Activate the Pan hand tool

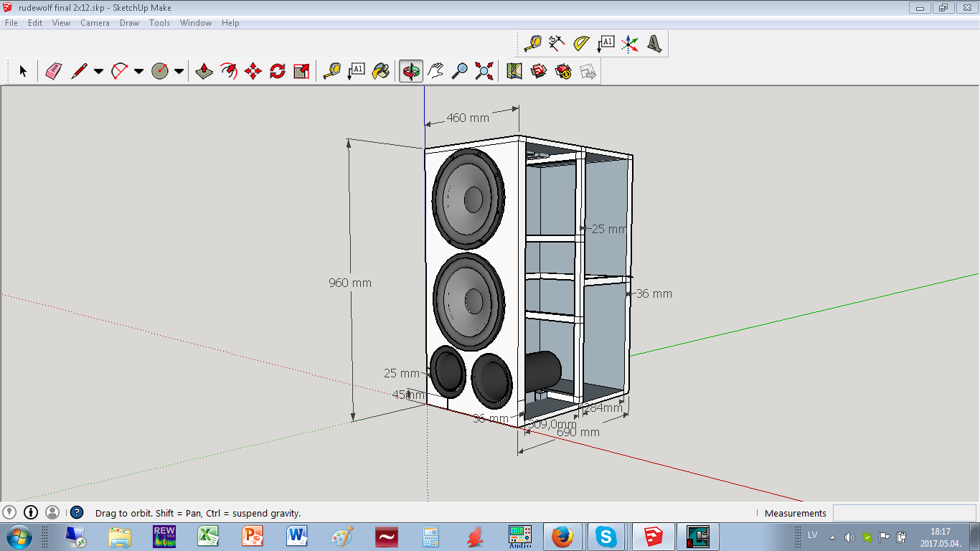click(435, 71)
